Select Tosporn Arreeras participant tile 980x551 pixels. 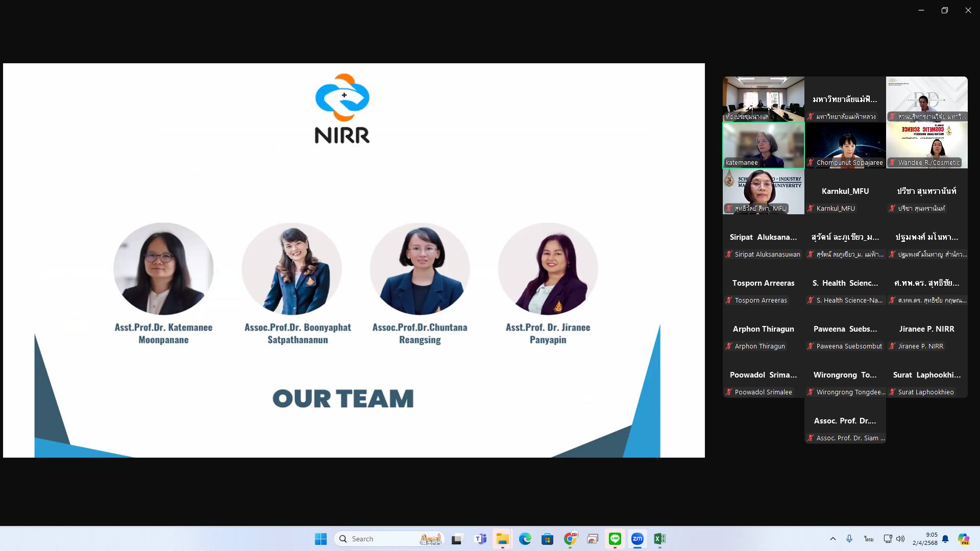click(764, 283)
